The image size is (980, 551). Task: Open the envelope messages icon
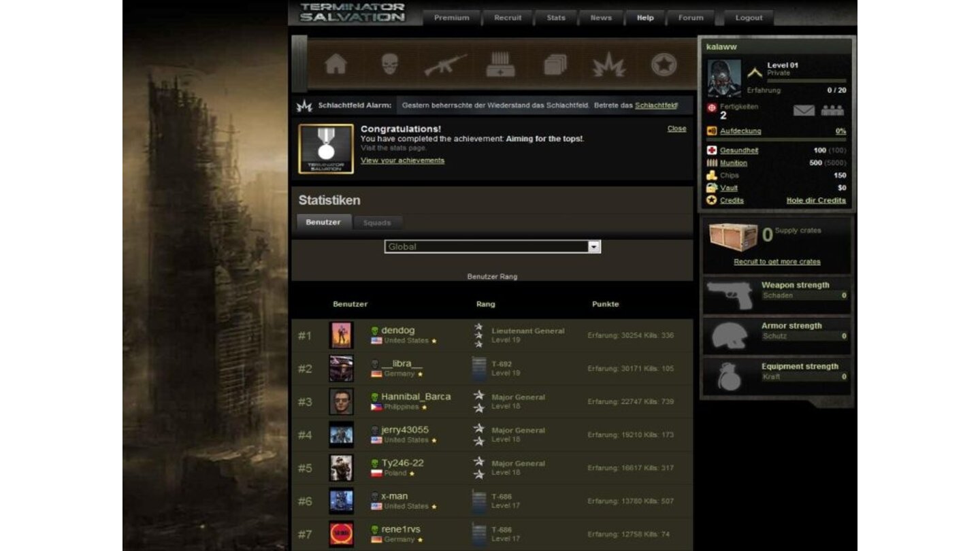pos(804,110)
